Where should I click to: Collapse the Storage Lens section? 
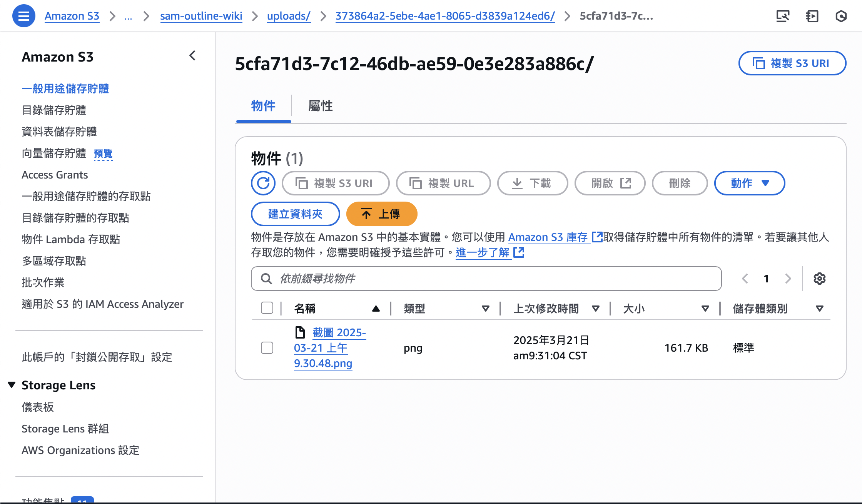tap(12, 385)
